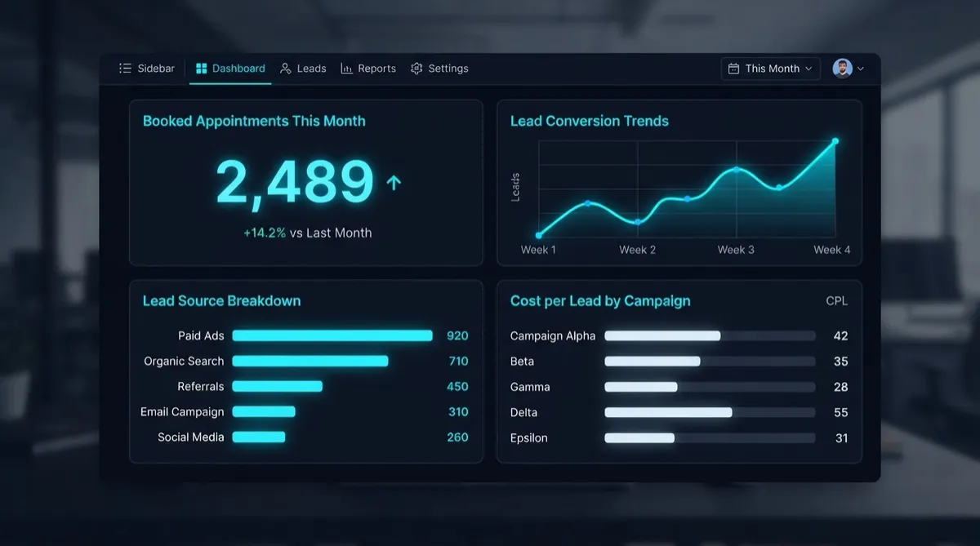Click the CPL value 28
This screenshot has height=546, width=980.
click(x=840, y=387)
